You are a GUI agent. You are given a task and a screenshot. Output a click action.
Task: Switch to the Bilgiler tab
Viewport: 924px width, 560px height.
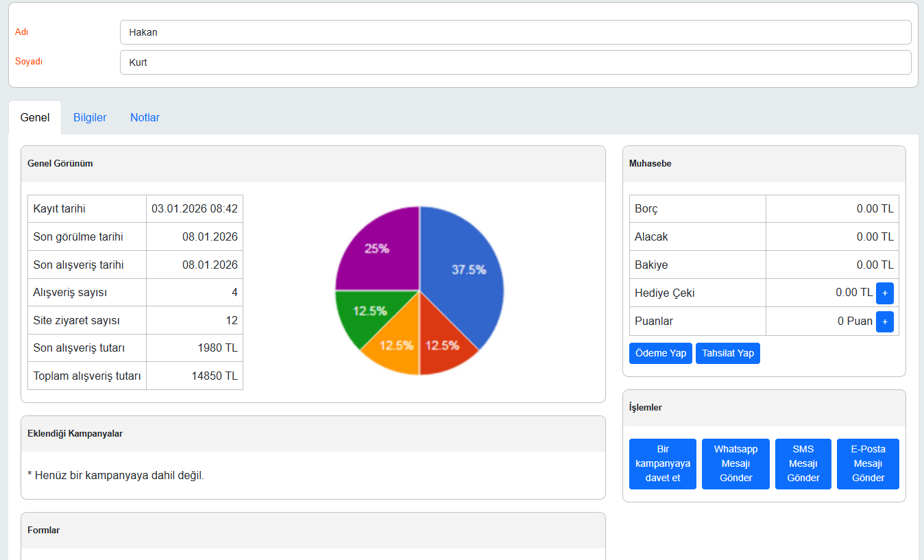[x=90, y=117]
